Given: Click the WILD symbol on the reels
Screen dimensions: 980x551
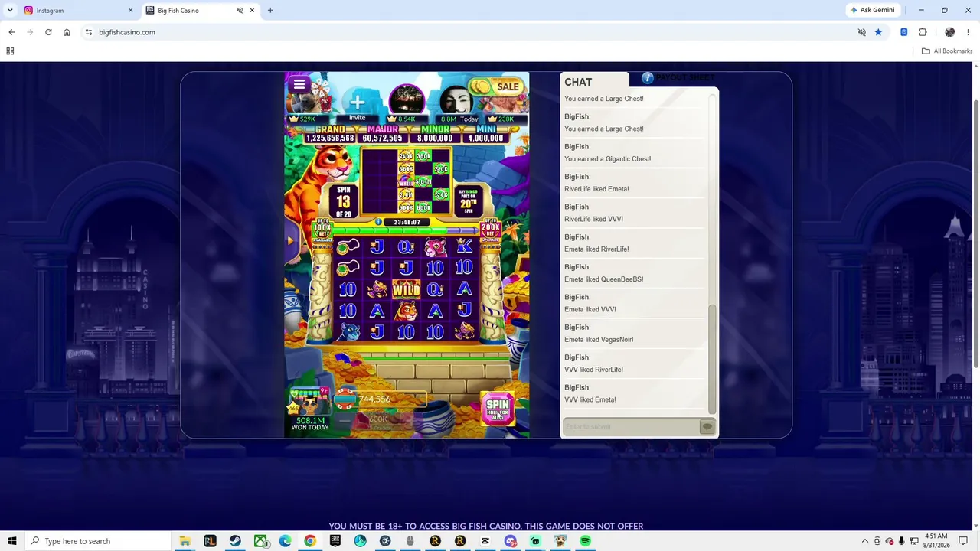Looking at the screenshot, I should coord(406,289).
